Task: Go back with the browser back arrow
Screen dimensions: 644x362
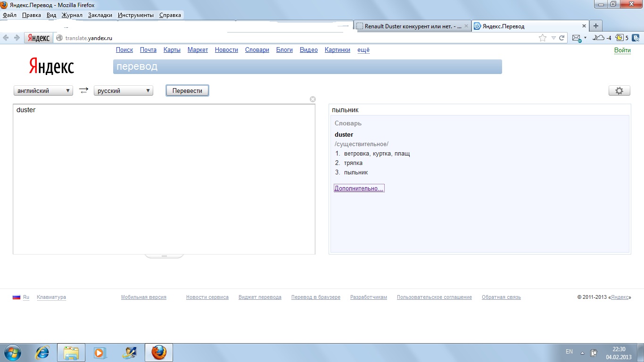Action: point(7,38)
